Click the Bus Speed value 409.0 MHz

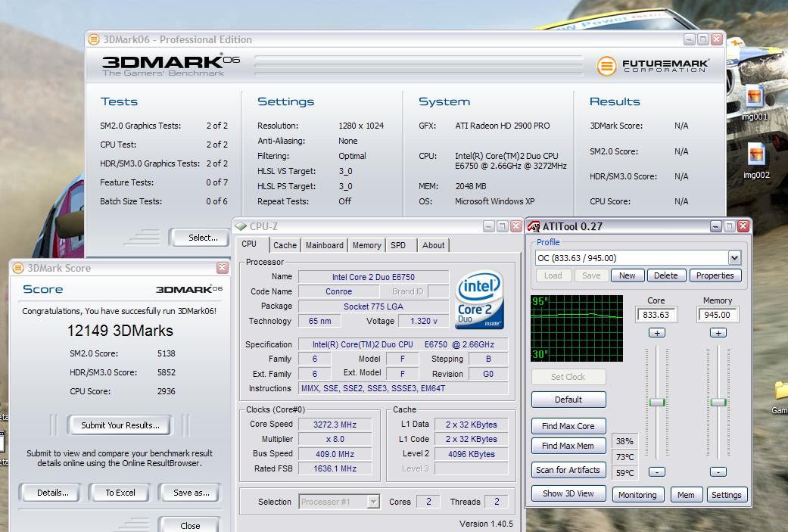tap(335, 454)
